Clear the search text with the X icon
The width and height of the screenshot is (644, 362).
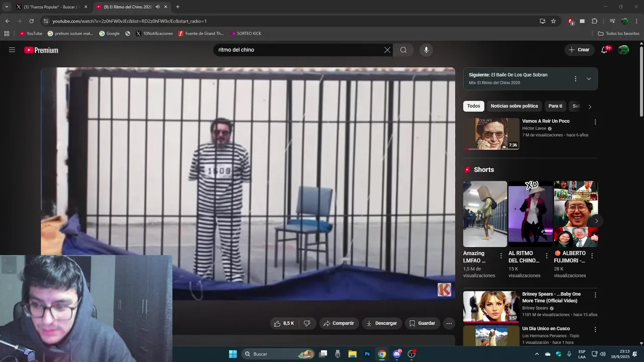(387, 50)
